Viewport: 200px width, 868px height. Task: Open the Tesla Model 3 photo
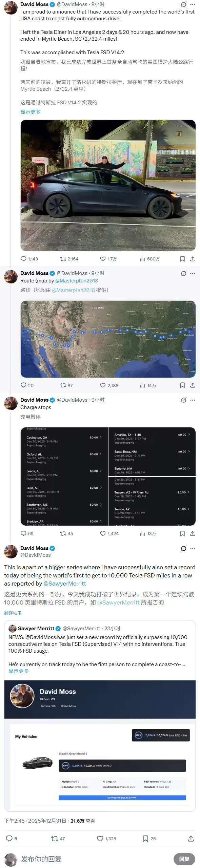pos(108,185)
